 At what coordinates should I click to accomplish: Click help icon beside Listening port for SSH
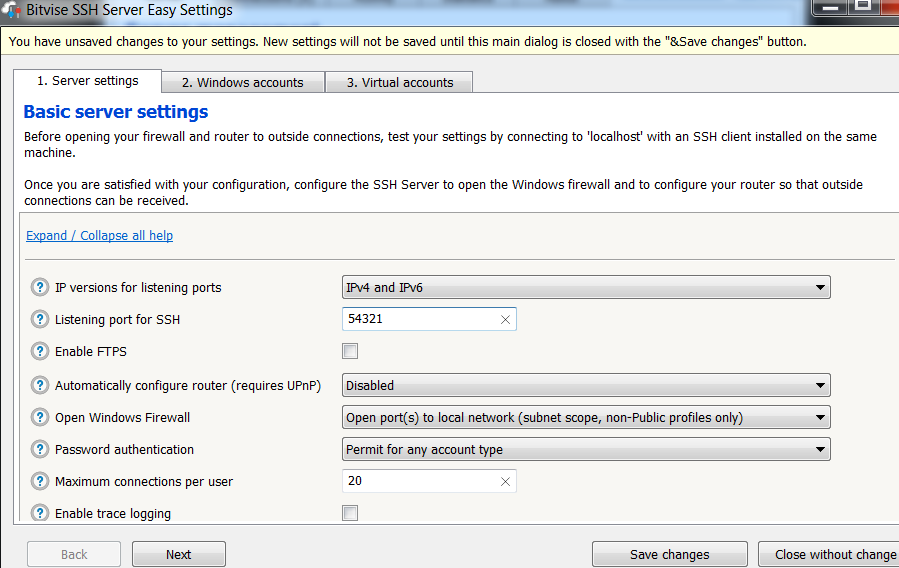point(40,320)
